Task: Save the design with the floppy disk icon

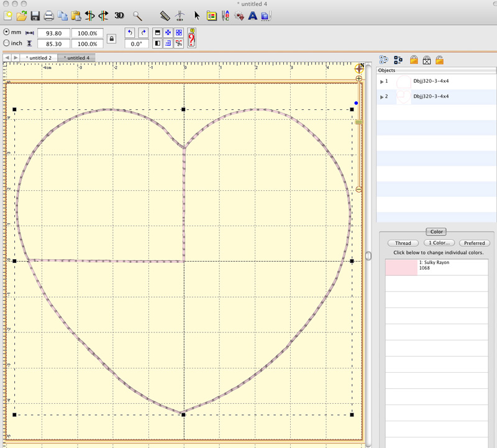Action: (35, 16)
